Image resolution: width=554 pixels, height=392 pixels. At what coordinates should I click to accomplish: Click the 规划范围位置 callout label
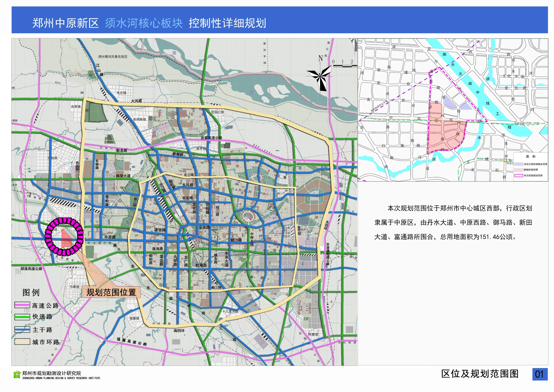(x=111, y=292)
